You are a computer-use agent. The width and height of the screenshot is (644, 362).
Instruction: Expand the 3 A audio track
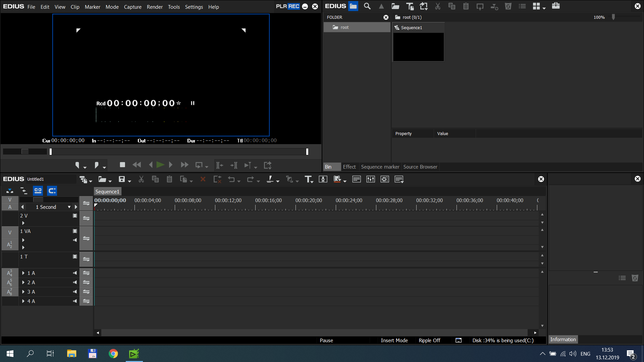point(23,292)
